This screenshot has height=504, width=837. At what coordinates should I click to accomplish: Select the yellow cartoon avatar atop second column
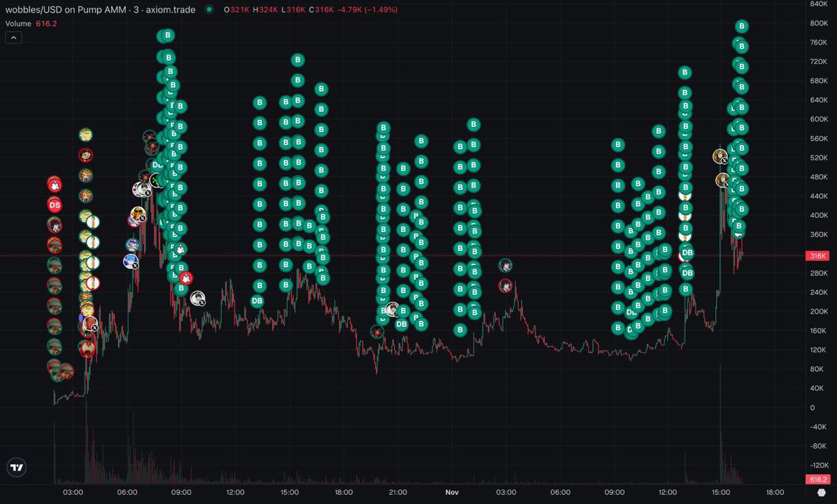(x=86, y=135)
